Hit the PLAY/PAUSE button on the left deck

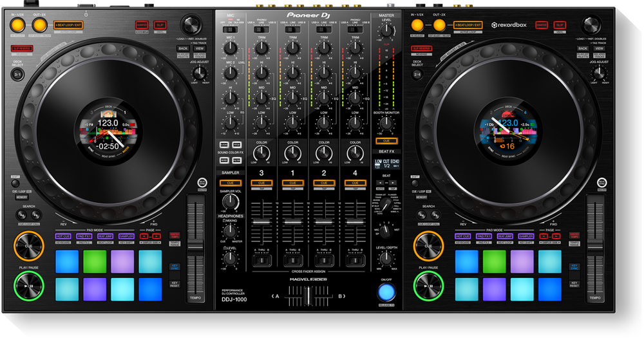(29, 285)
